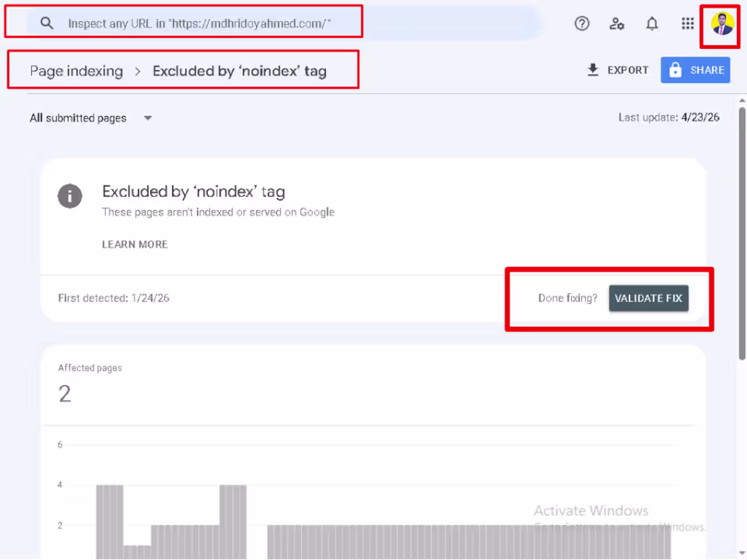Click the EXPORT button label
This screenshot has height=560, width=747.
628,70
